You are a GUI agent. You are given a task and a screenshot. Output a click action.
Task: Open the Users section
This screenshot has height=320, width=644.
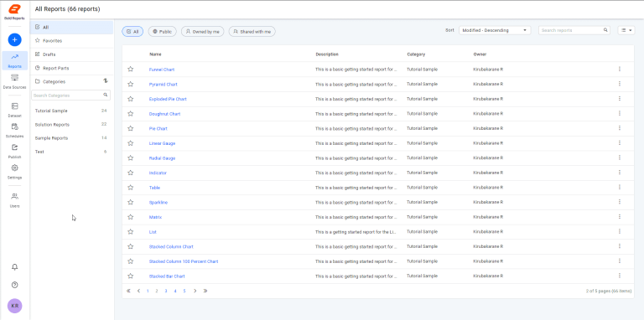pyautogui.click(x=15, y=200)
